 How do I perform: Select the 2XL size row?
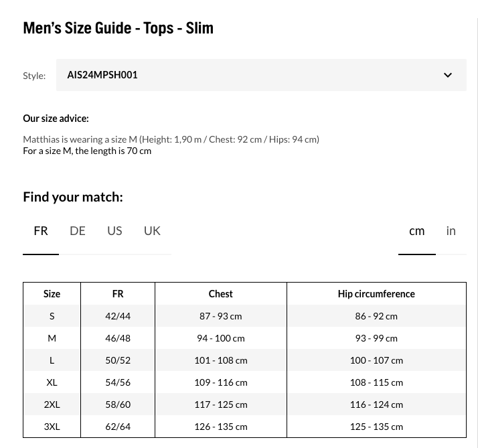244,404
